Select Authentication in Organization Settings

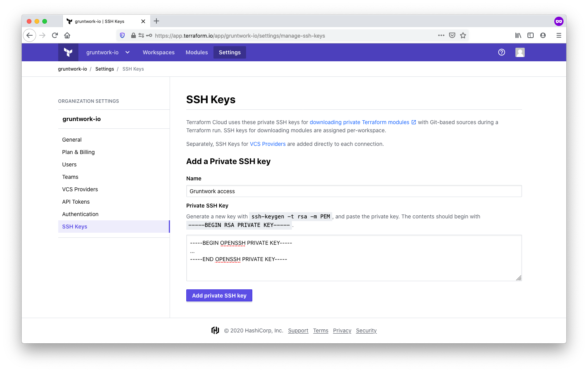80,214
